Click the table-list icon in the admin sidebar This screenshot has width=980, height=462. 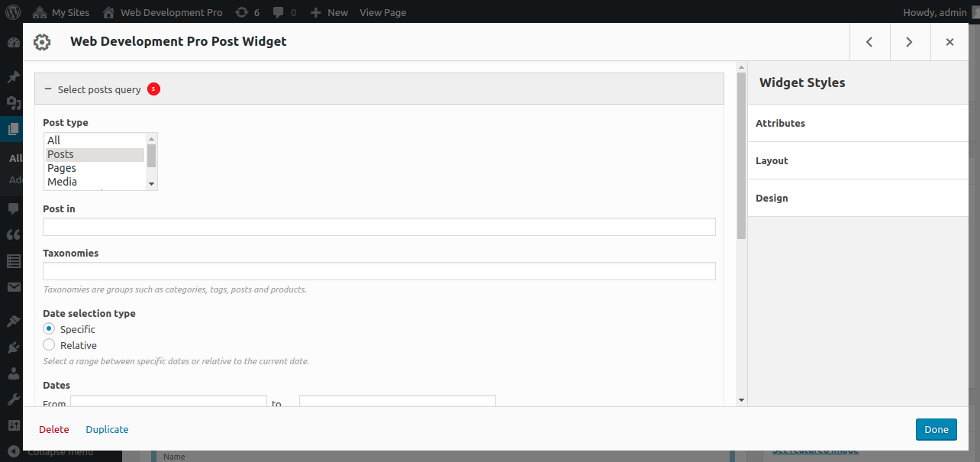[13, 261]
